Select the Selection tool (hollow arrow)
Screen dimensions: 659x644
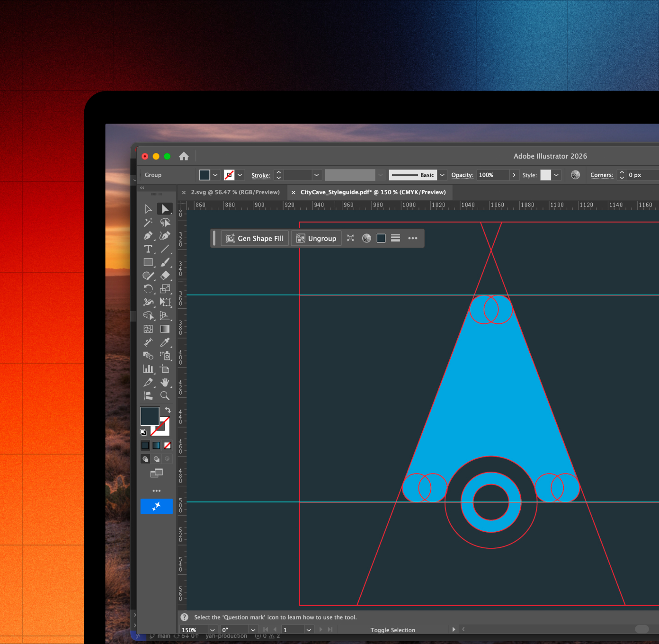[x=148, y=209]
